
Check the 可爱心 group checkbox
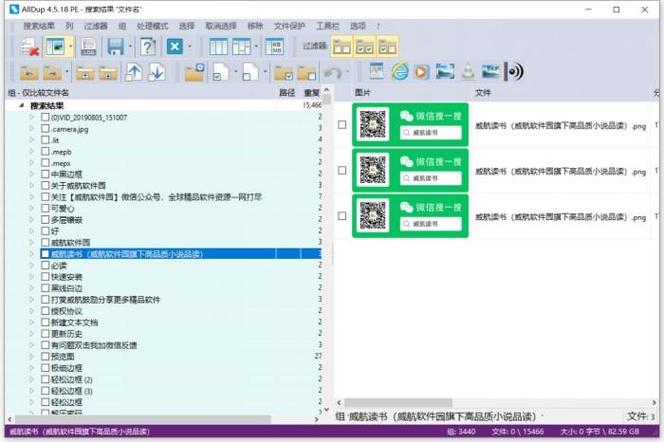coord(45,208)
